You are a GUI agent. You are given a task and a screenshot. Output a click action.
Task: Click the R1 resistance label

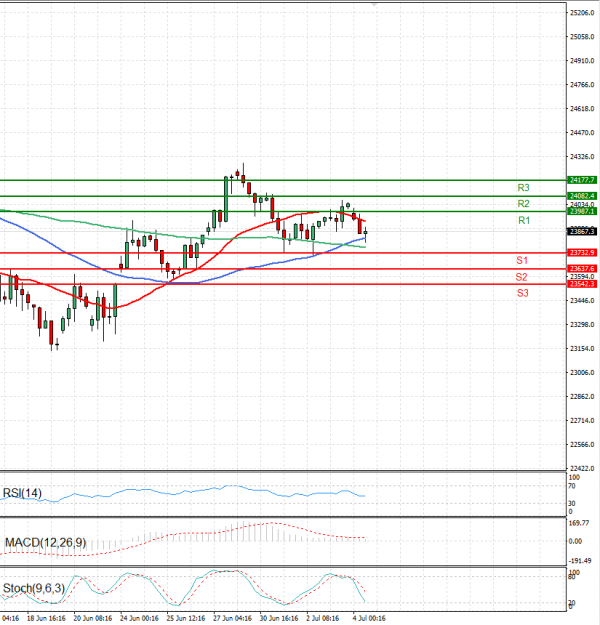click(524, 220)
